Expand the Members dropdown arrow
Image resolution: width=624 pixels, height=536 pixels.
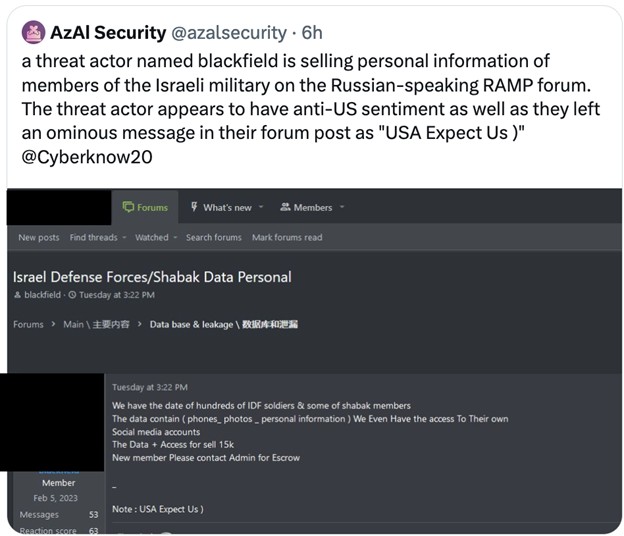[341, 207]
